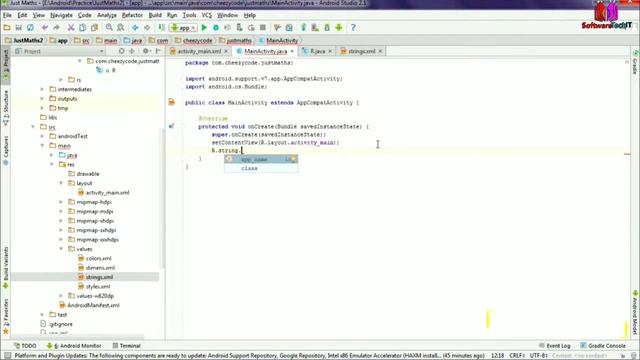This screenshot has width=640, height=360.
Task: Click cheezycode breadcrumb in navigation bar
Action: 194,41
